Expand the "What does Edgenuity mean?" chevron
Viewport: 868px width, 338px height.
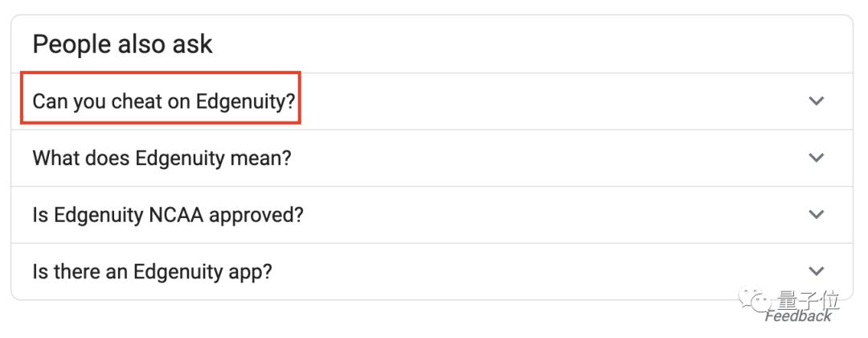(817, 158)
